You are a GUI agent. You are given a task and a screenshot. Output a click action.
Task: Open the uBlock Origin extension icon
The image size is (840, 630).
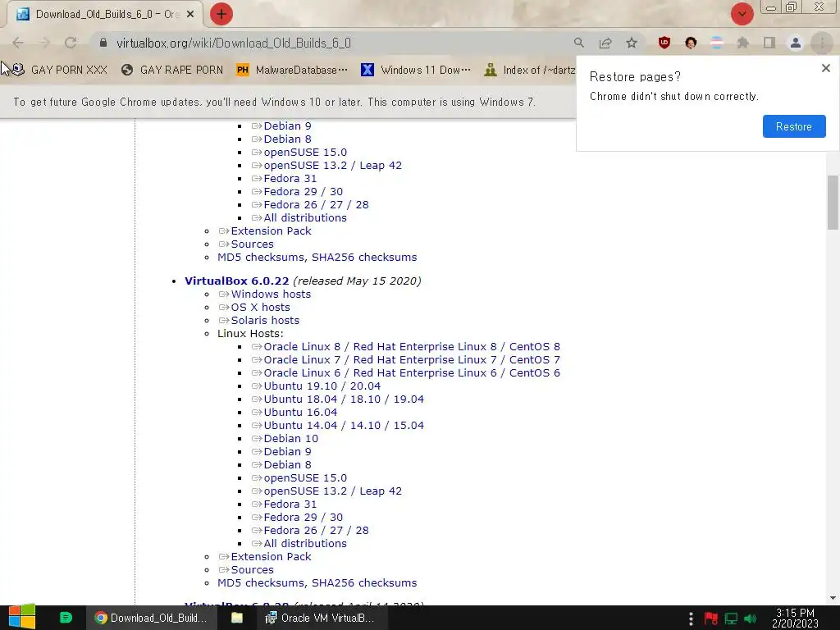664,43
